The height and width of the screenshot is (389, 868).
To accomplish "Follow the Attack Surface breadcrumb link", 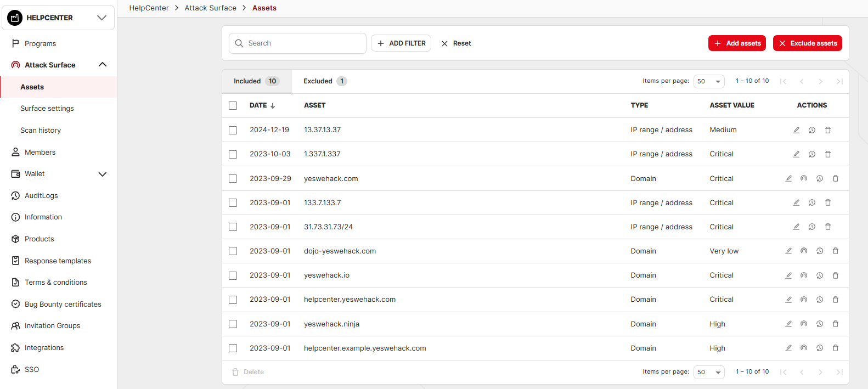I will click(x=210, y=8).
